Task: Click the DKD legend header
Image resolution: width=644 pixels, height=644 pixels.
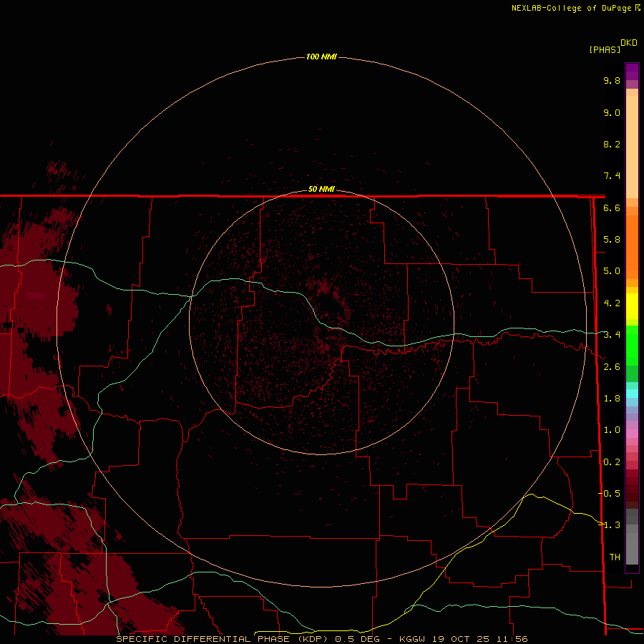Action: click(629, 43)
